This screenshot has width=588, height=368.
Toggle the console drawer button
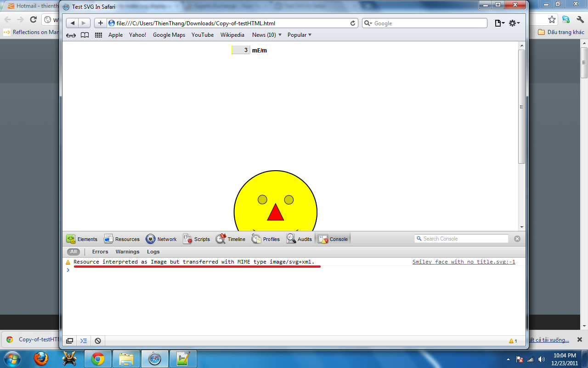[84, 341]
